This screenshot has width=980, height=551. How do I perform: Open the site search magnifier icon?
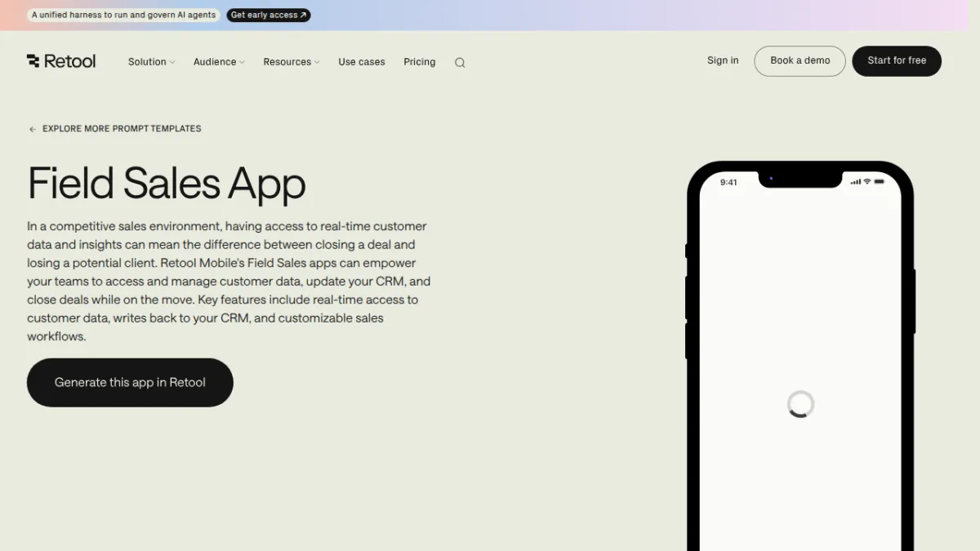[460, 63]
